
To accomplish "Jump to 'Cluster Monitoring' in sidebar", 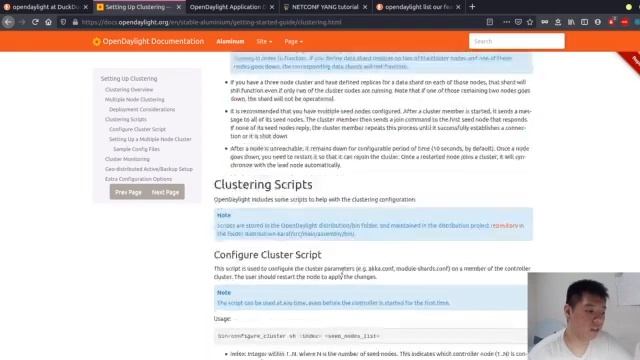I will (x=127, y=159).
